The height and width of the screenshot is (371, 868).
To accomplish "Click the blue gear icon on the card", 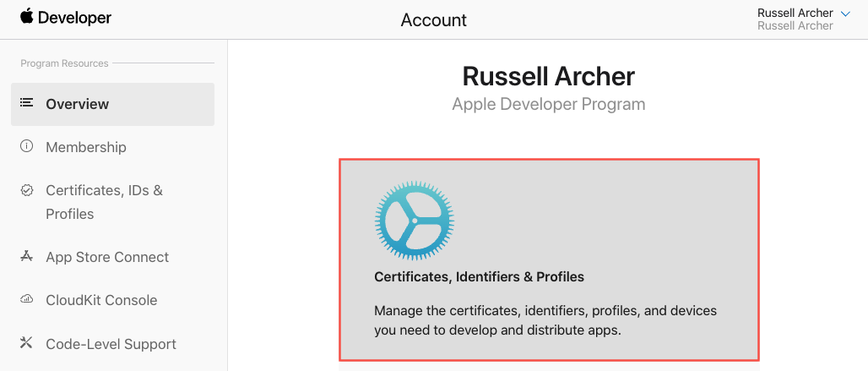I will [x=414, y=221].
